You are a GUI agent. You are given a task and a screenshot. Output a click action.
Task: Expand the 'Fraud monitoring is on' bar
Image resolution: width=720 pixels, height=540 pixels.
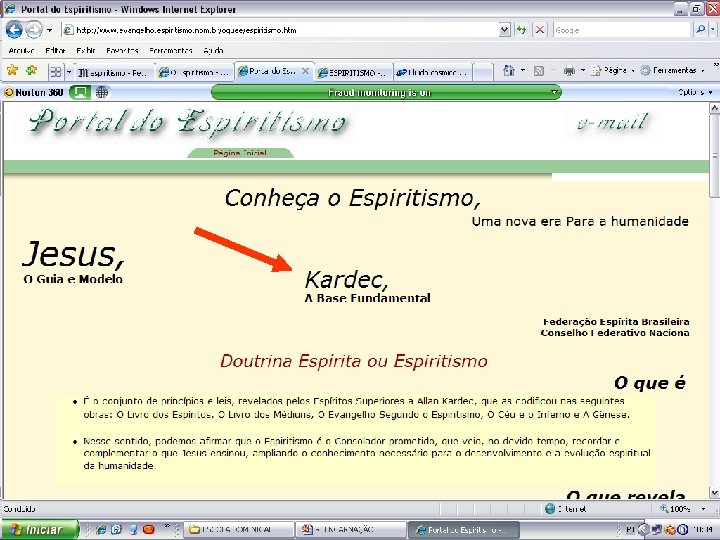point(554,92)
